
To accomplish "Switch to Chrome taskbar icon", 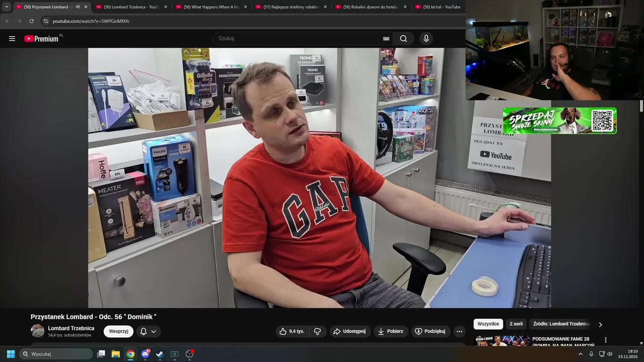I will click(130, 354).
